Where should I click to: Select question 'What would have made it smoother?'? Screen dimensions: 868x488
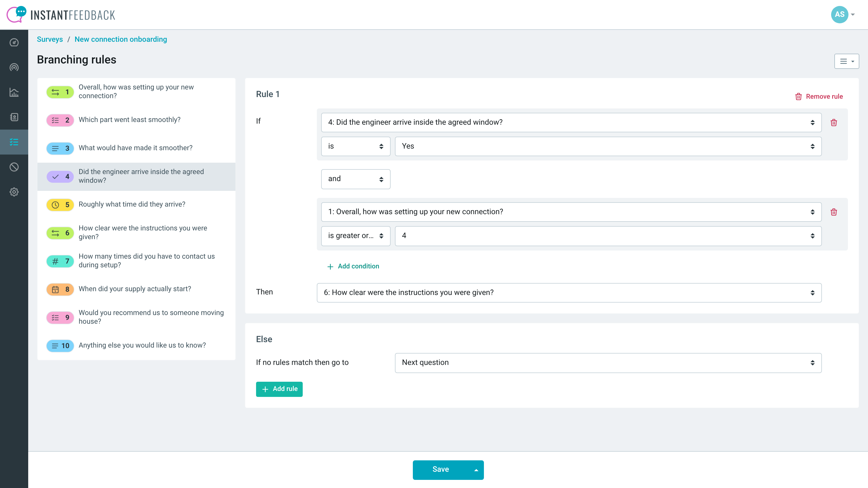pyautogui.click(x=136, y=149)
